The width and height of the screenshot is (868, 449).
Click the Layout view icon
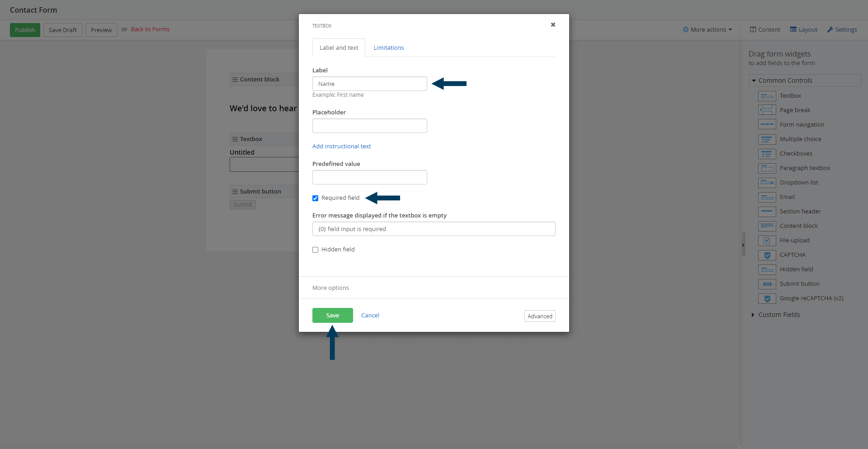pos(793,29)
